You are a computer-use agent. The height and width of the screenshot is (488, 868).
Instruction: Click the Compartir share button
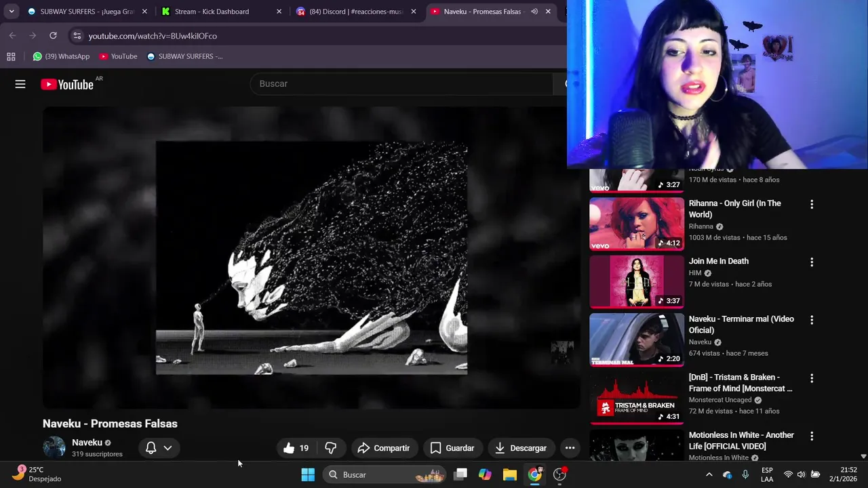click(x=383, y=448)
